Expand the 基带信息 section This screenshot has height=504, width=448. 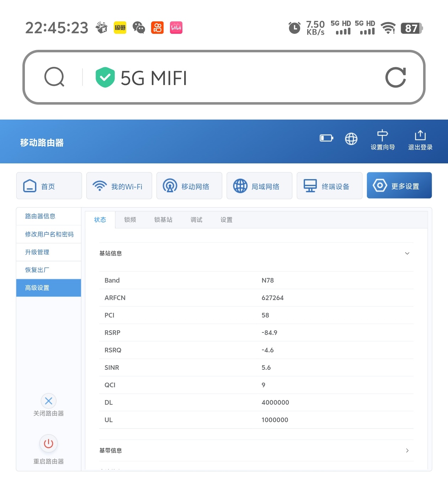[407, 451]
